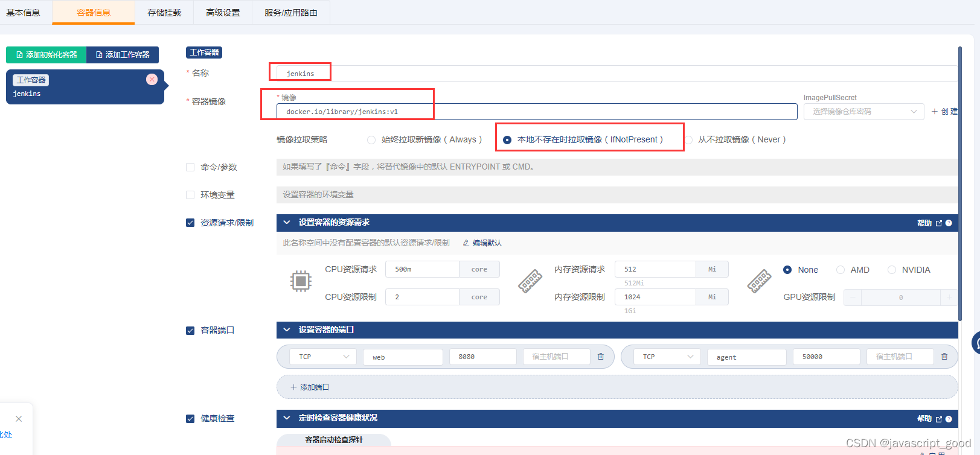Select IfNotPresent image pull policy
The width and height of the screenshot is (980, 455).
pyautogui.click(x=507, y=140)
